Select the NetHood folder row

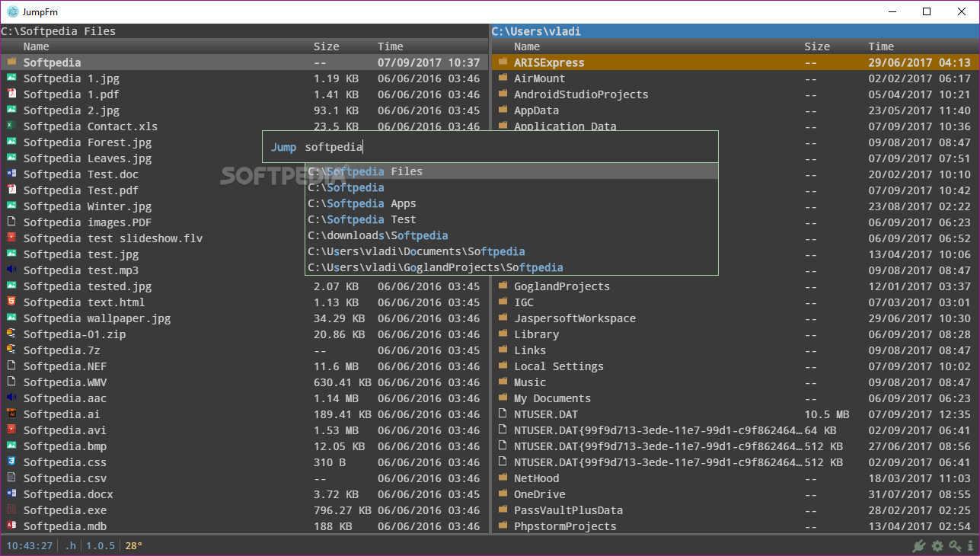[735, 478]
